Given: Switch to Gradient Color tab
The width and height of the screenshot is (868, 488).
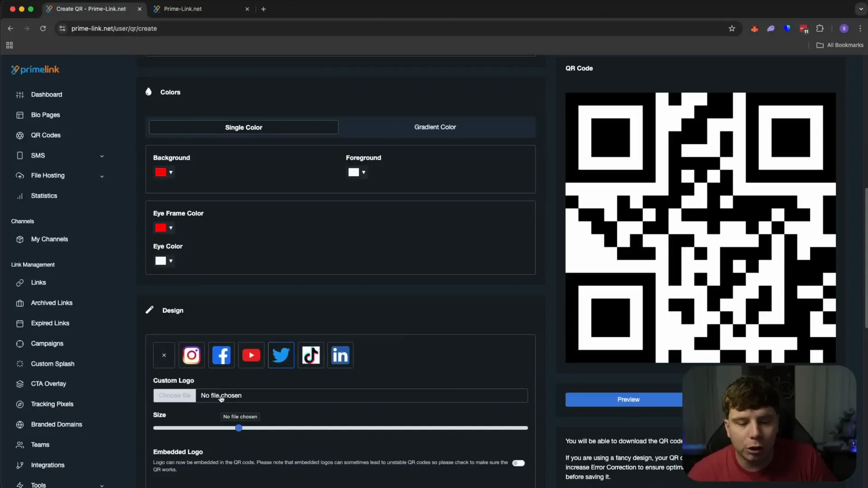Looking at the screenshot, I should tap(435, 127).
